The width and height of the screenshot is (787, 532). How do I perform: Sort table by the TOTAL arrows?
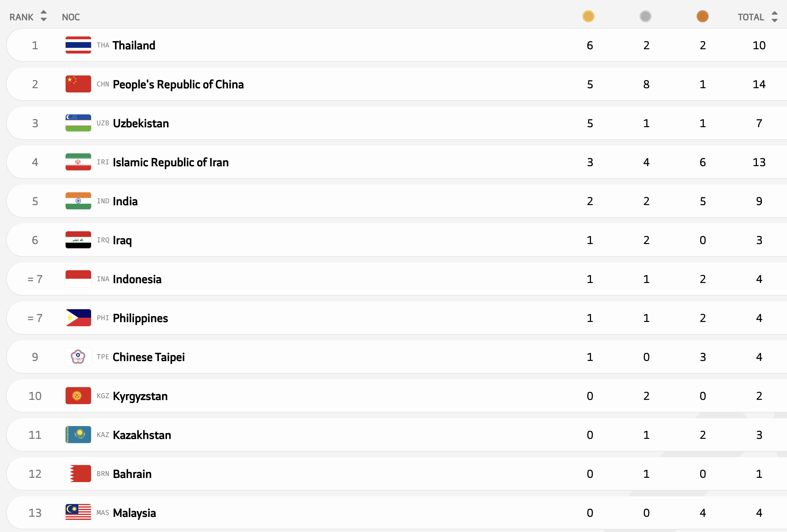click(775, 17)
